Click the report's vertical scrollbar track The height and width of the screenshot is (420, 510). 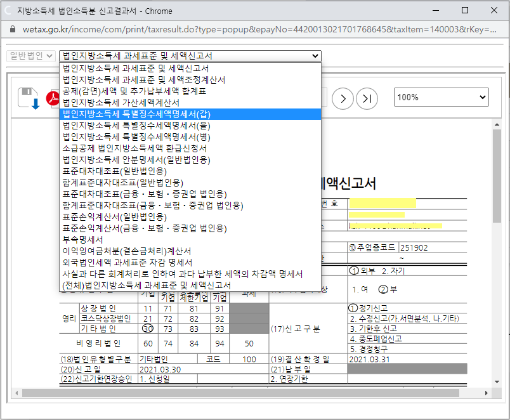(497, 285)
